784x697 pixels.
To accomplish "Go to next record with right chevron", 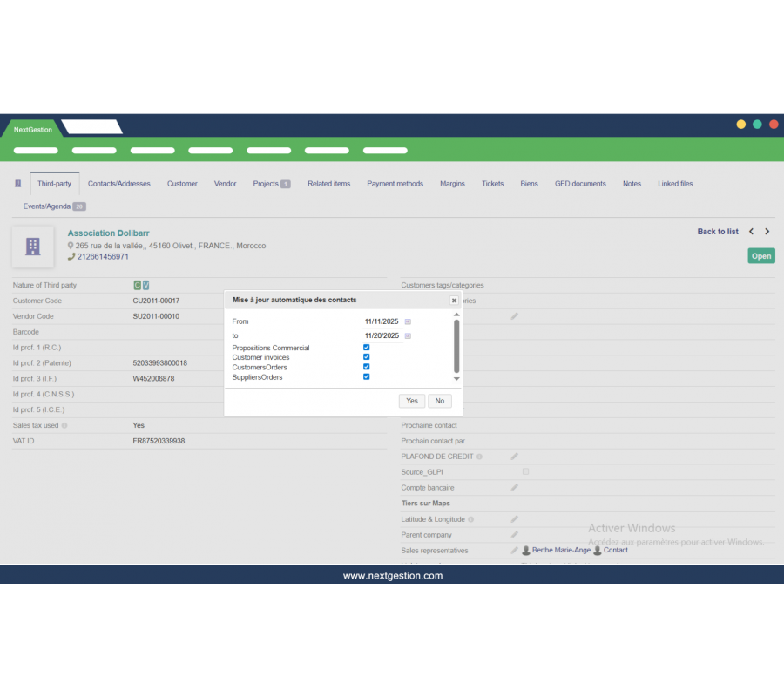I will click(x=767, y=232).
